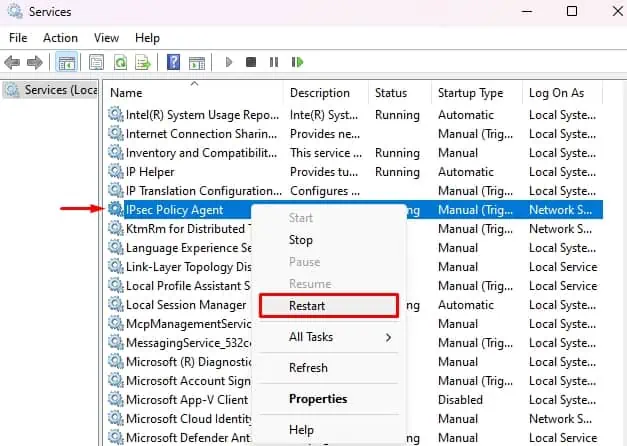This screenshot has width=627, height=446.
Task: Click Export List toolbar icon
Action: coord(143,62)
